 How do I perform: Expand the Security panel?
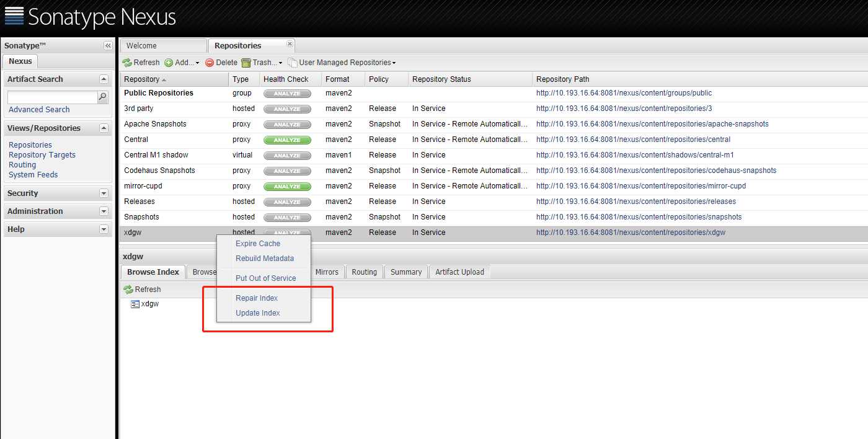click(104, 193)
